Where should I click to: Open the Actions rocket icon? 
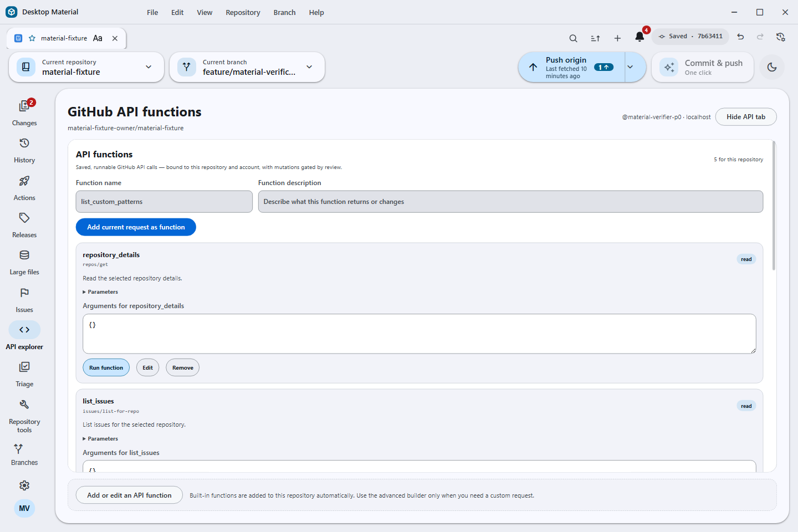tap(24, 181)
